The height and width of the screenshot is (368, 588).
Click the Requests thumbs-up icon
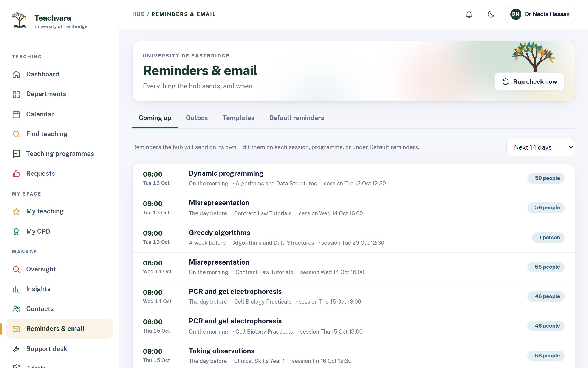[x=16, y=173]
